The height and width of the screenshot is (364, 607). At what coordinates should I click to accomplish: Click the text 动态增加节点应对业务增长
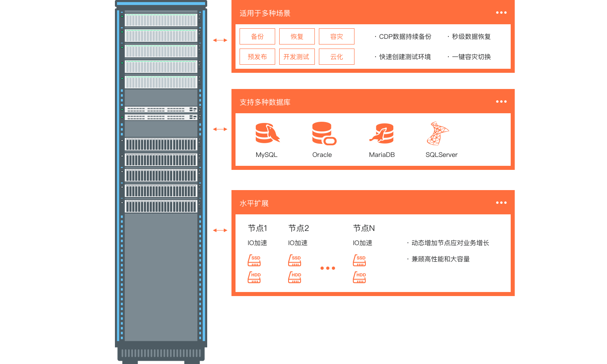pyautogui.click(x=450, y=243)
